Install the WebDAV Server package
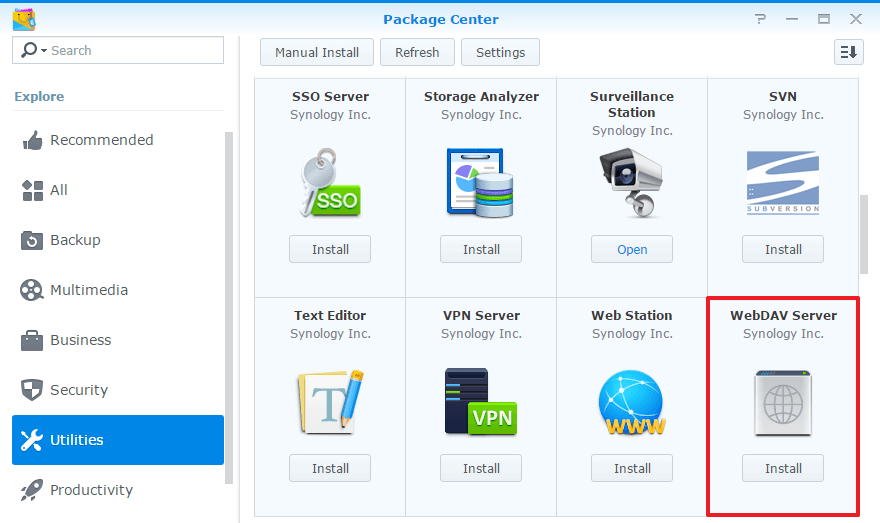This screenshot has height=523, width=880. pos(783,468)
